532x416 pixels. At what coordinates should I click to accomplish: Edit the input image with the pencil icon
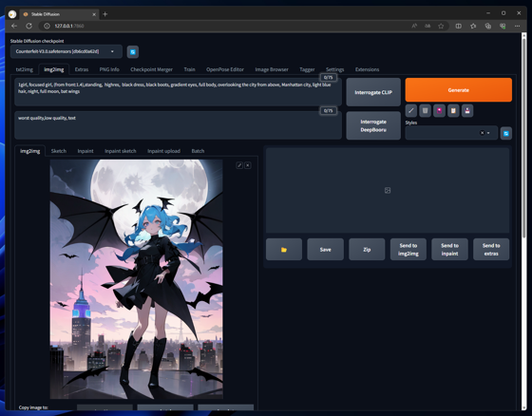(x=239, y=165)
